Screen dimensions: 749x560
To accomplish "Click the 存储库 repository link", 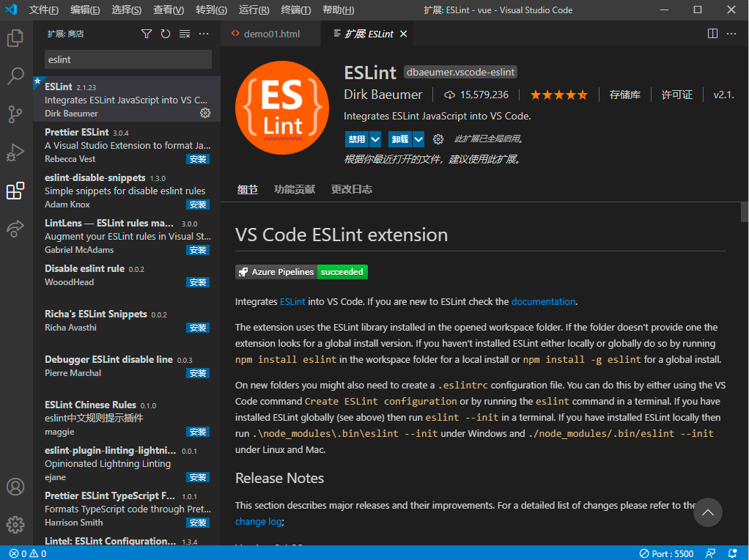I will 625,95.
